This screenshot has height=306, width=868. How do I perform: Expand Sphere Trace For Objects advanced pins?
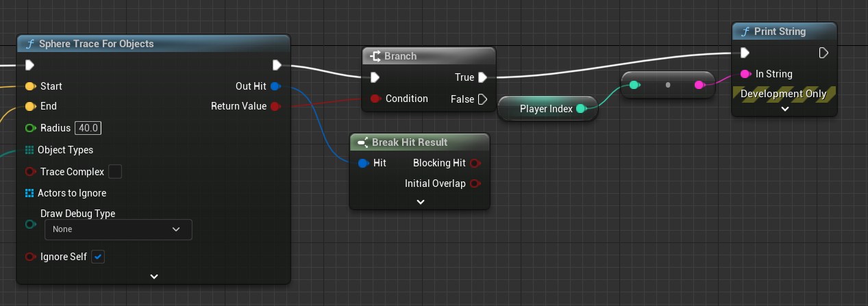[154, 277]
